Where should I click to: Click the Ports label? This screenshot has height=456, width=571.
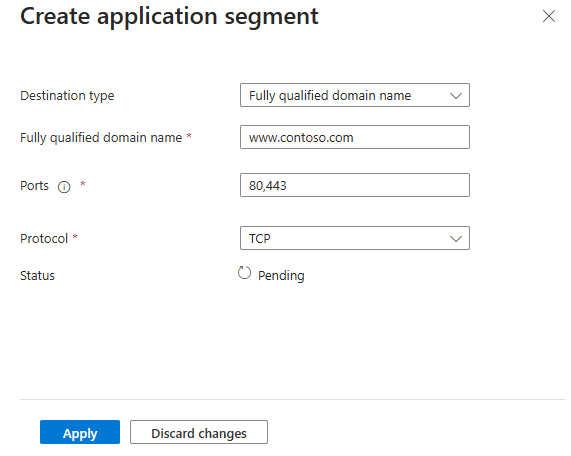coord(34,186)
